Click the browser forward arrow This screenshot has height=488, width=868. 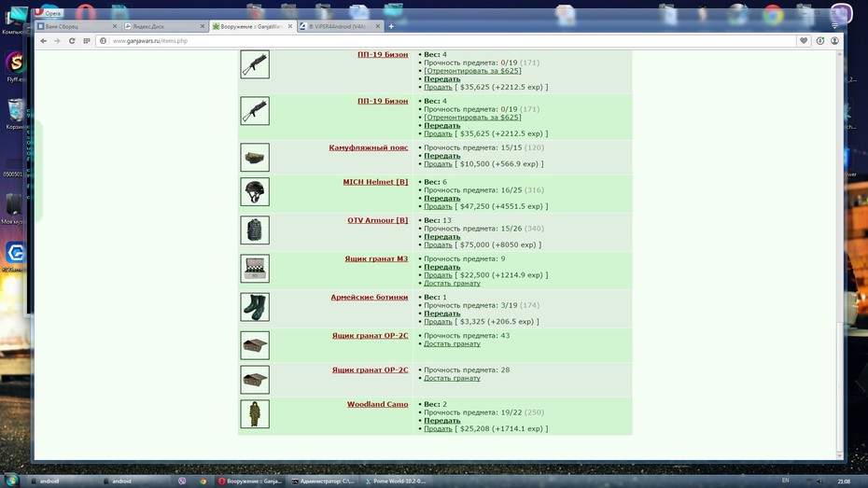point(57,41)
